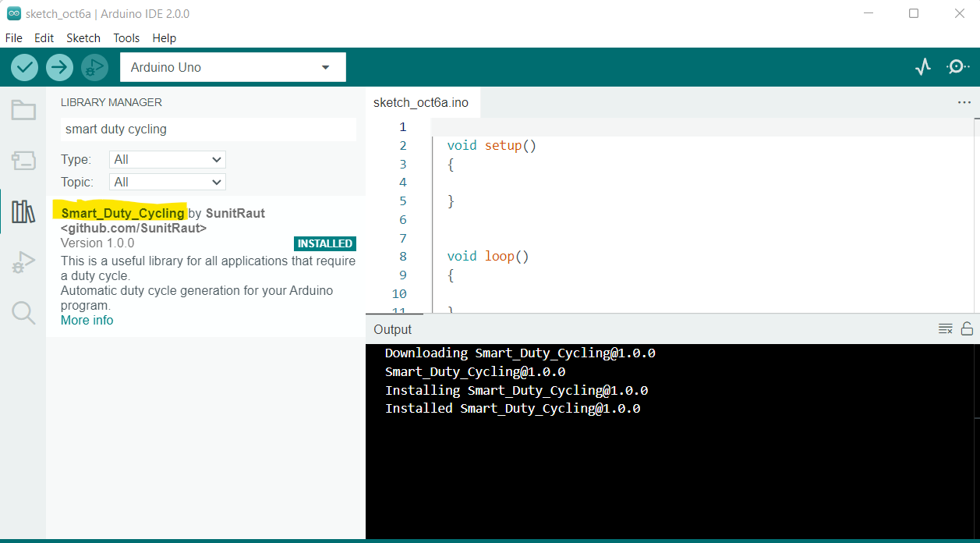Expand the Arduino Uno board selector
The image size is (980, 543).
(232, 67)
